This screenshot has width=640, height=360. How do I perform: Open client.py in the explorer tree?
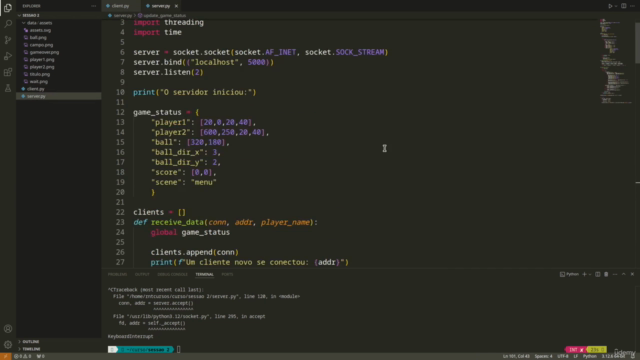click(x=36, y=89)
